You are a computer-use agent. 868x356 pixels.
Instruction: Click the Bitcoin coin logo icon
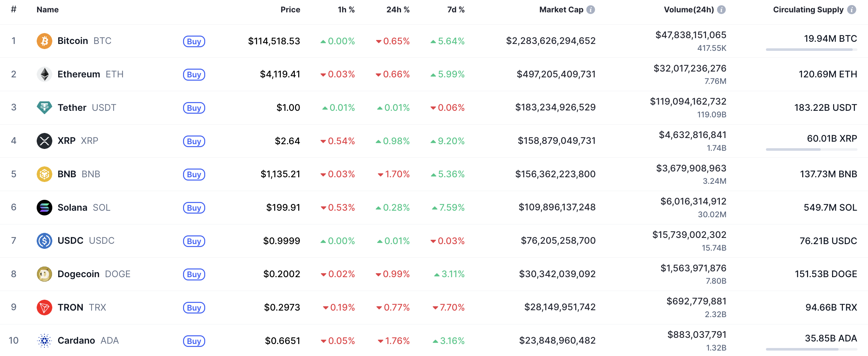pos(44,41)
